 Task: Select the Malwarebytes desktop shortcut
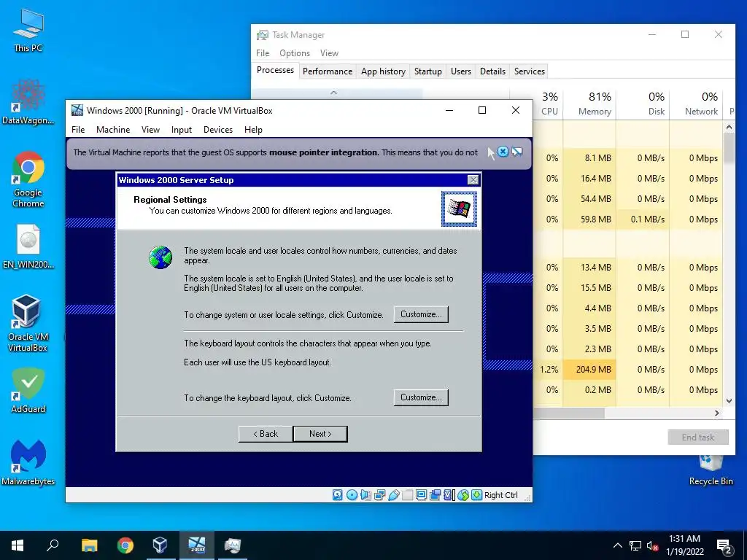(x=28, y=462)
